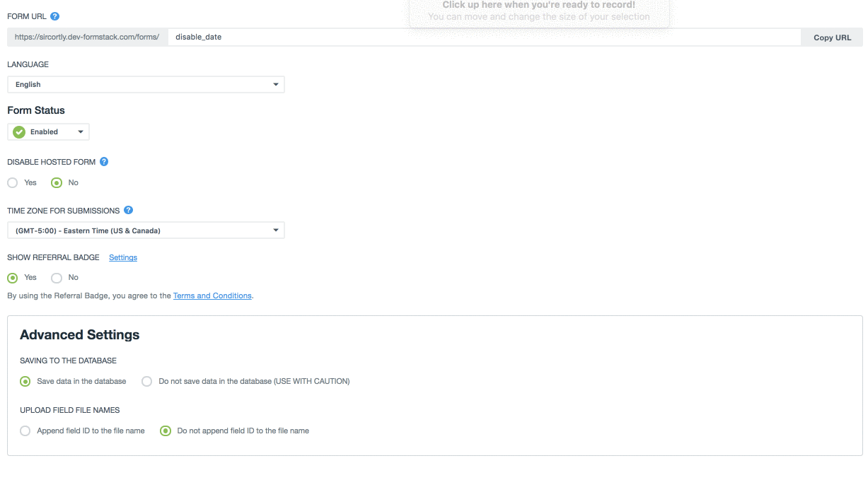Choose Do not append field ID option
This screenshot has height=480, width=868.
point(165,430)
